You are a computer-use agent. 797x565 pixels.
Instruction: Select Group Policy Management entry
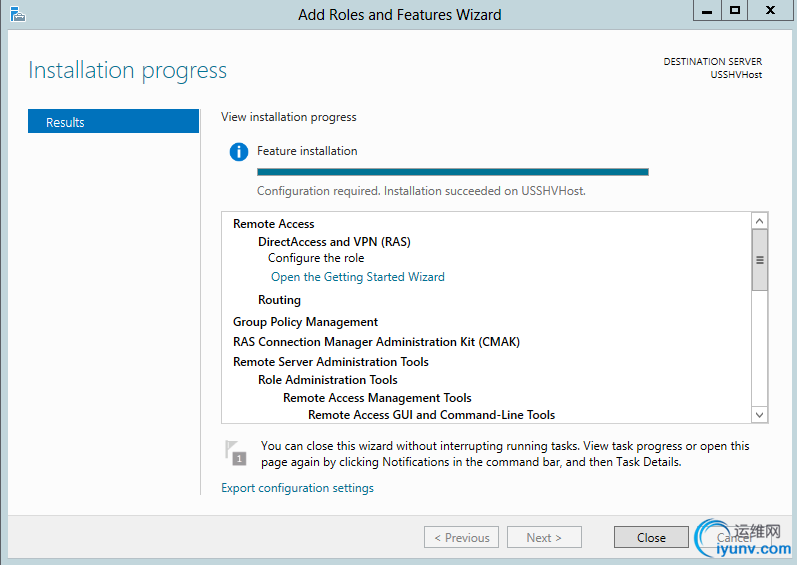pyautogui.click(x=305, y=322)
